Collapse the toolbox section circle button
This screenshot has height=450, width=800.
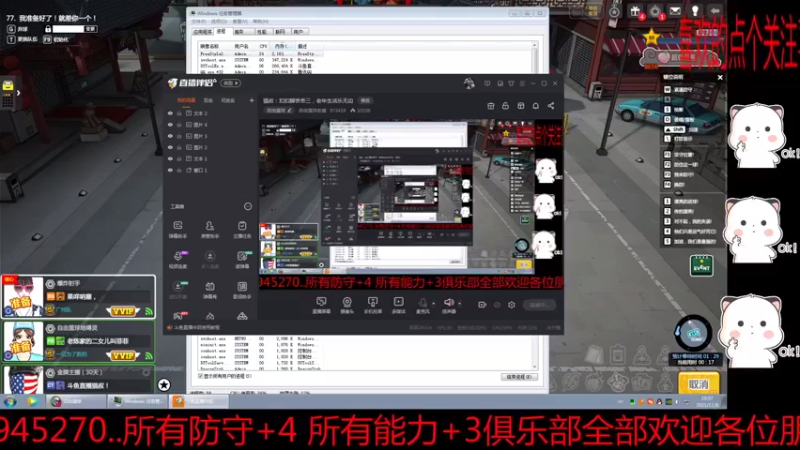coord(247,206)
